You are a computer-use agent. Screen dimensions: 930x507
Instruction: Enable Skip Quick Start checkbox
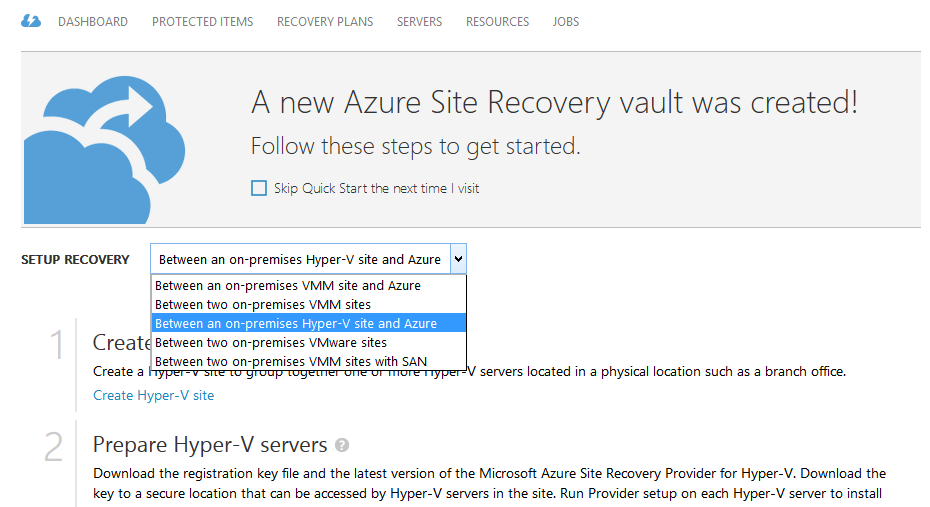click(259, 188)
